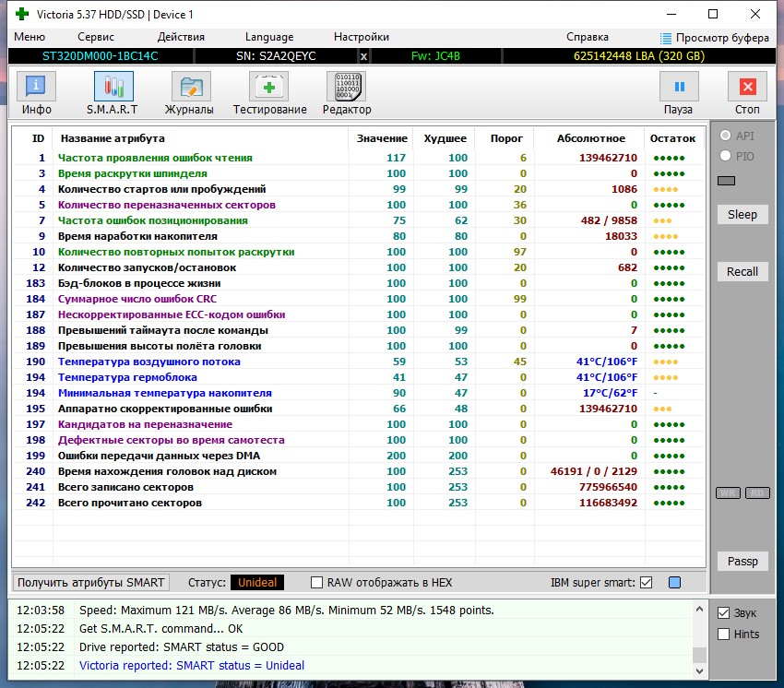Click the Passp button
The height and width of the screenshot is (688, 784).
[x=742, y=562]
